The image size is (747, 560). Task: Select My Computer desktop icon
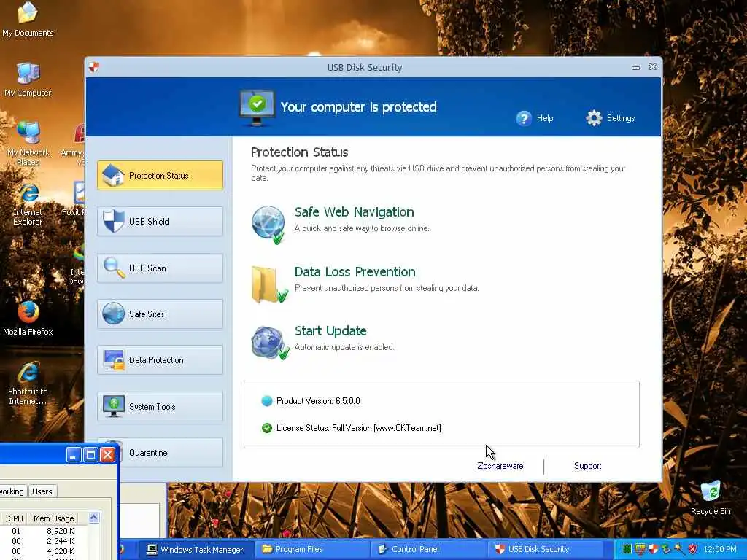[x=28, y=79]
